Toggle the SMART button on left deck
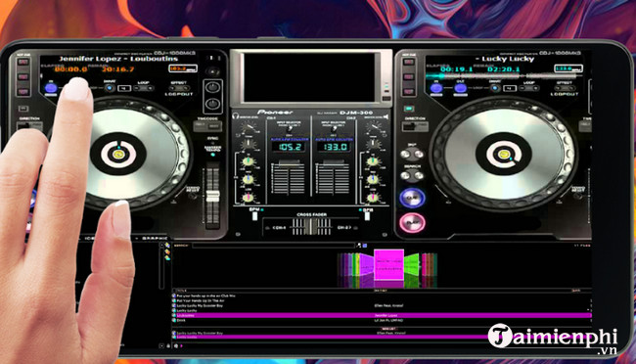 coord(110,88)
